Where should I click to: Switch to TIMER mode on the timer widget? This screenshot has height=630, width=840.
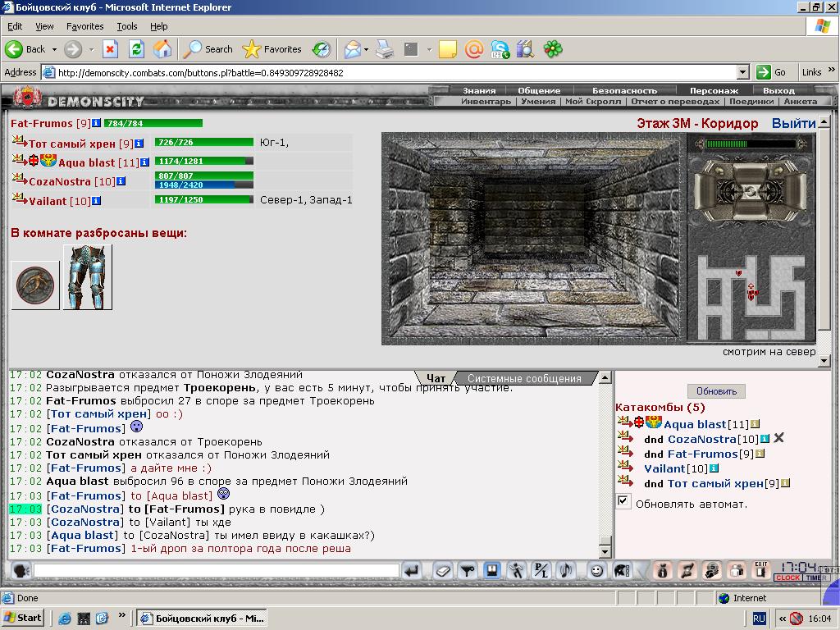click(x=816, y=577)
